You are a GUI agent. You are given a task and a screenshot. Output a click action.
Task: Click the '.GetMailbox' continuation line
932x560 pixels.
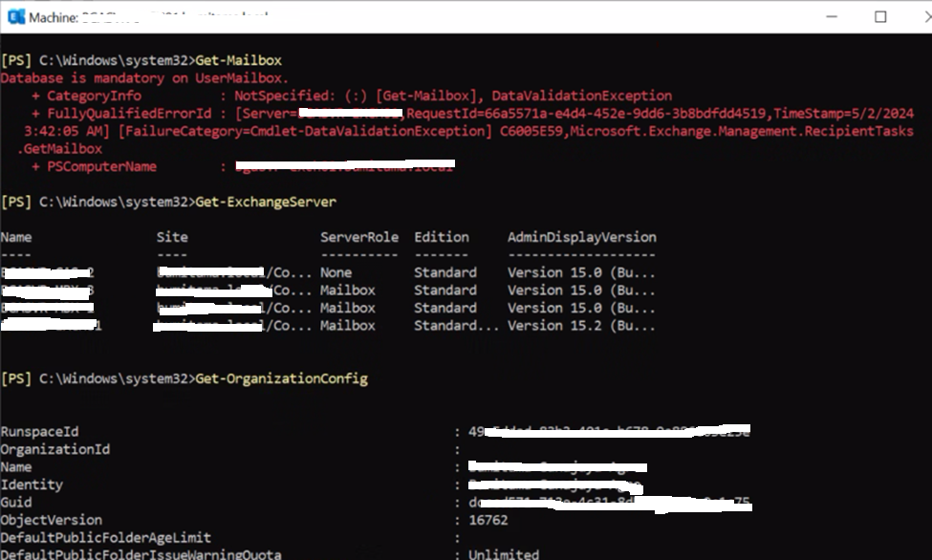(x=59, y=149)
